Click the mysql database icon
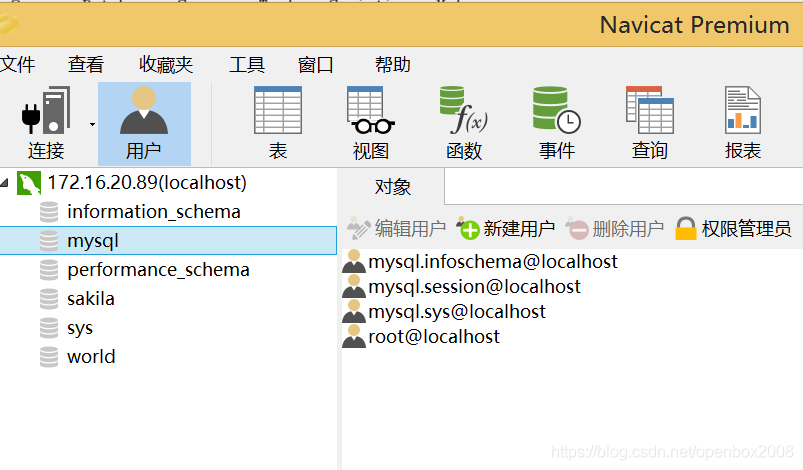Viewport: 803px width, 470px height. [49, 241]
